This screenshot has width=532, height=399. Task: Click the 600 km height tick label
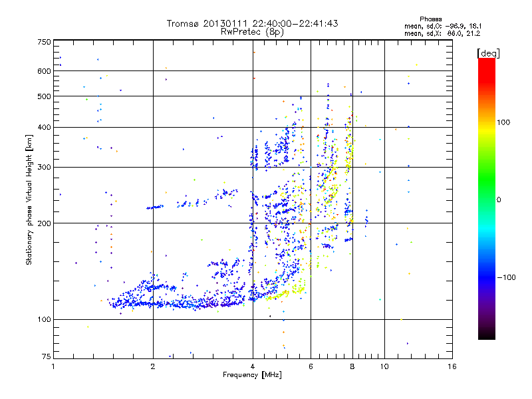click(x=44, y=71)
